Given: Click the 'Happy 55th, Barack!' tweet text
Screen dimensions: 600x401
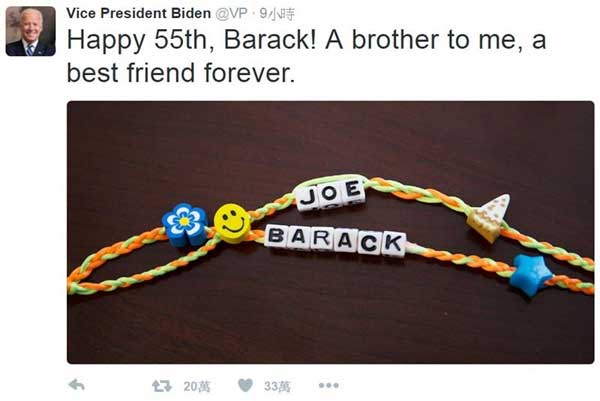Looking at the screenshot, I should click(x=192, y=40).
